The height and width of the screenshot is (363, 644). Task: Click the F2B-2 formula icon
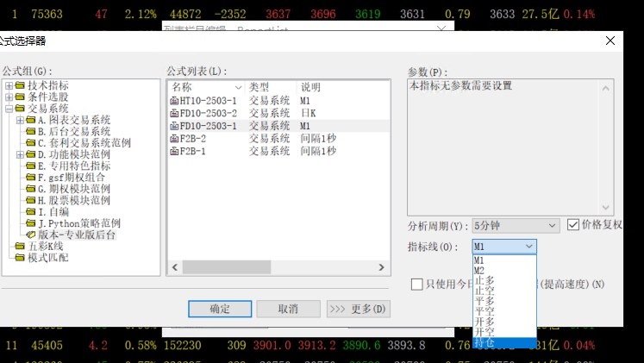[x=174, y=139]
